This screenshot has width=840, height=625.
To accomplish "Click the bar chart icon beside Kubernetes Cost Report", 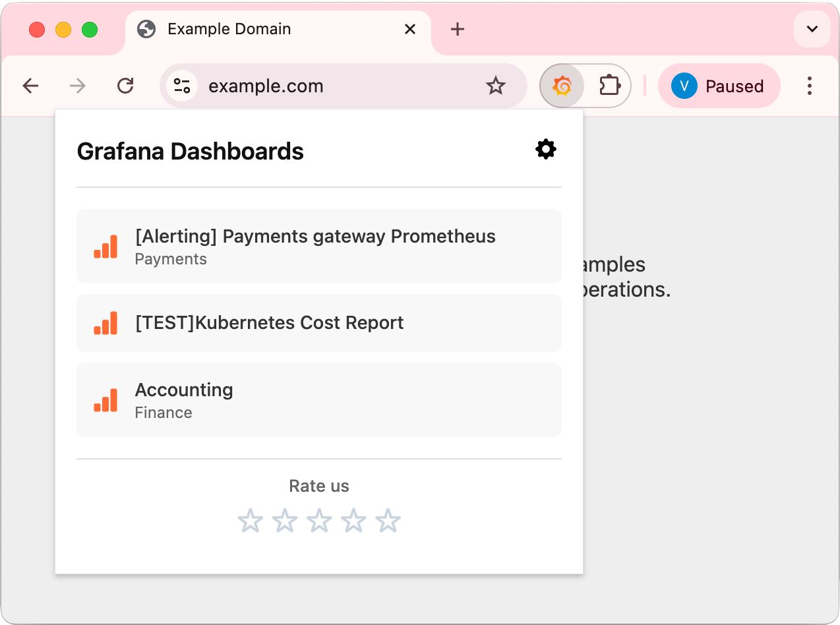I will (x=105, y=323).
